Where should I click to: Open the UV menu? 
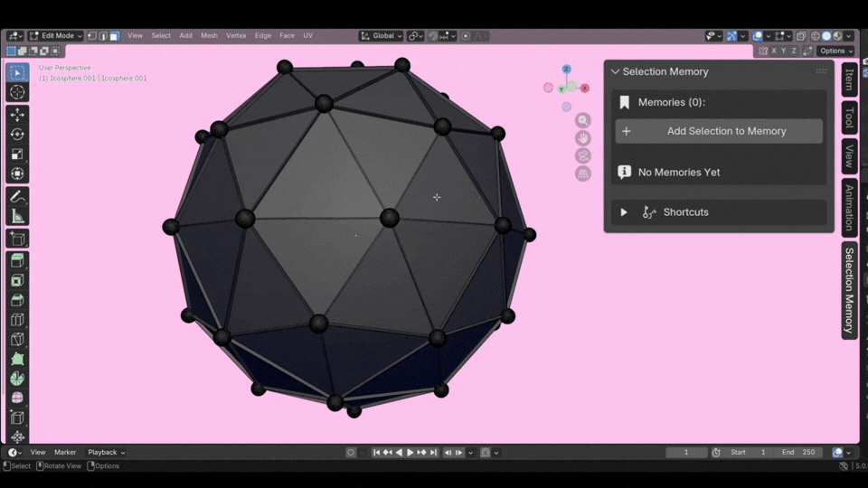pyautogui.click(x=307, y=36)
